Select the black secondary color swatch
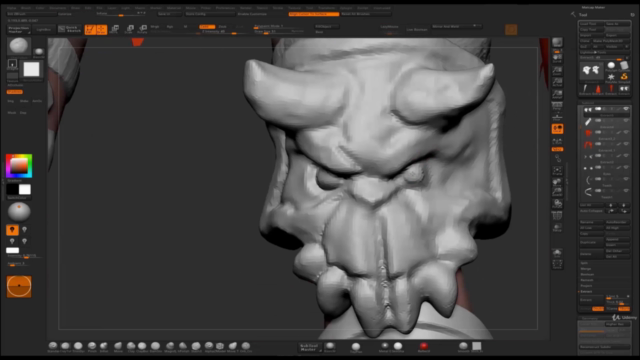Viewport: 640px width, 360px height. [x=12, y=189]
